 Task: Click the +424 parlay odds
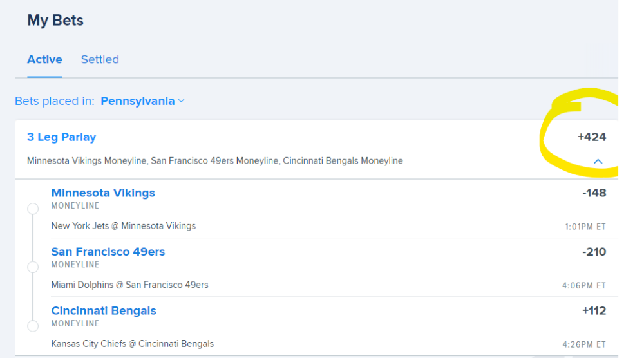coord(592,137)
